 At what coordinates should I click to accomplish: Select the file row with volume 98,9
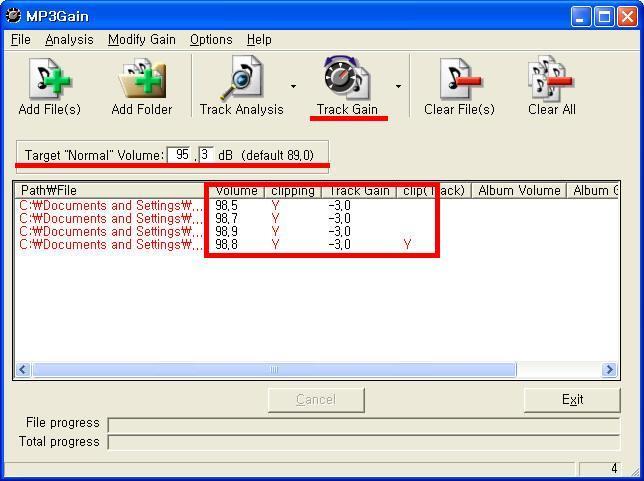pyautogui.click(x=316, y=232)
